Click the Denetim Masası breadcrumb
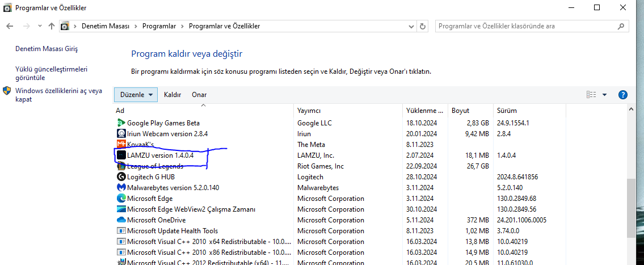 [106, 26]
